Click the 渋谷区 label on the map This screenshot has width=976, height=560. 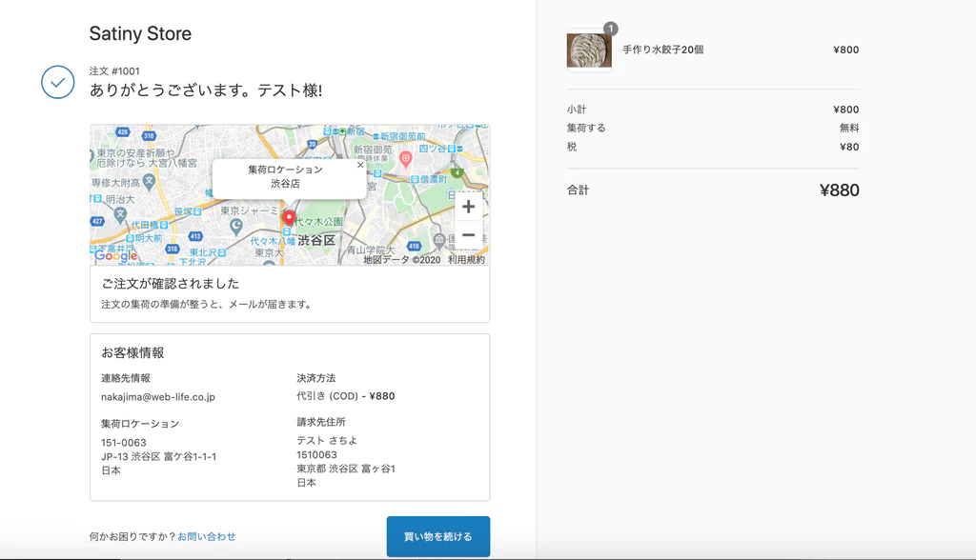point(316,240)
